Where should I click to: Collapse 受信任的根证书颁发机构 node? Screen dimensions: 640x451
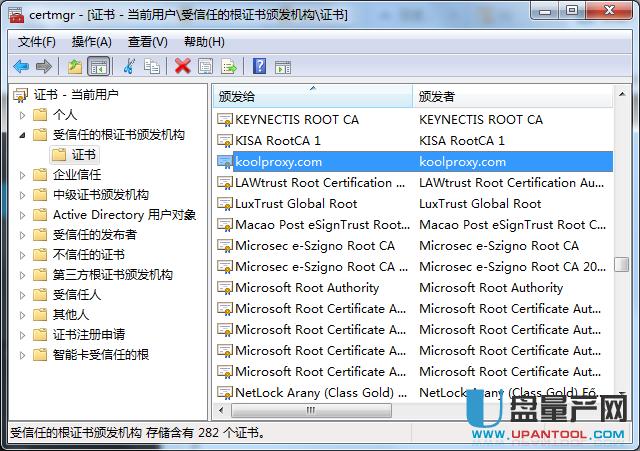click(22, 135)
